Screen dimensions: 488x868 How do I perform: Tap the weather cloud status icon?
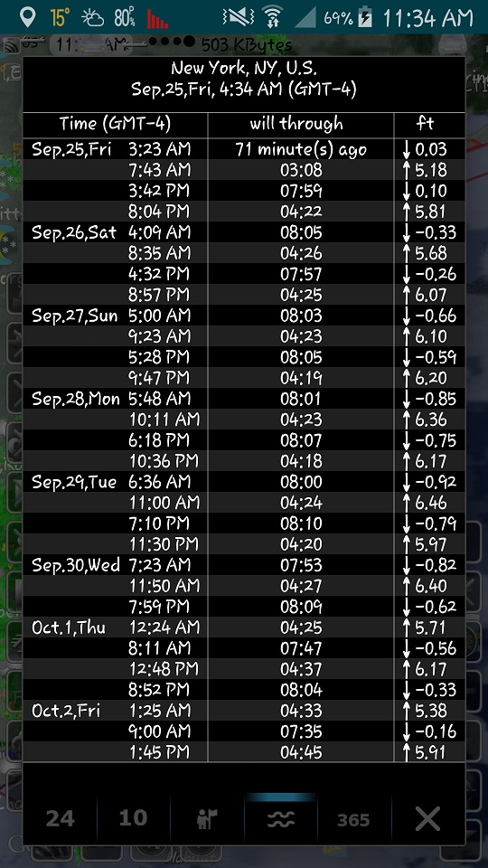92,18
